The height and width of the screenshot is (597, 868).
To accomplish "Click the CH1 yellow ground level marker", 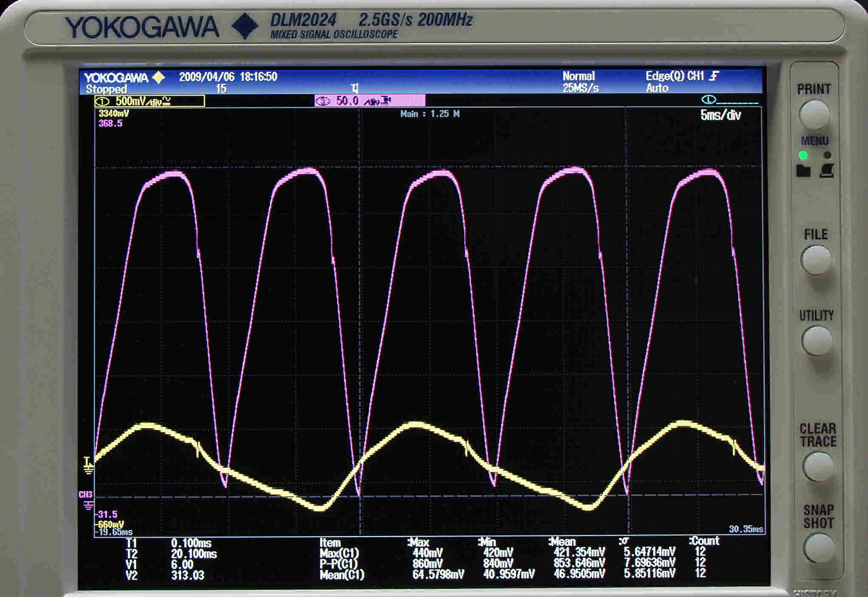I will (88, 466).
